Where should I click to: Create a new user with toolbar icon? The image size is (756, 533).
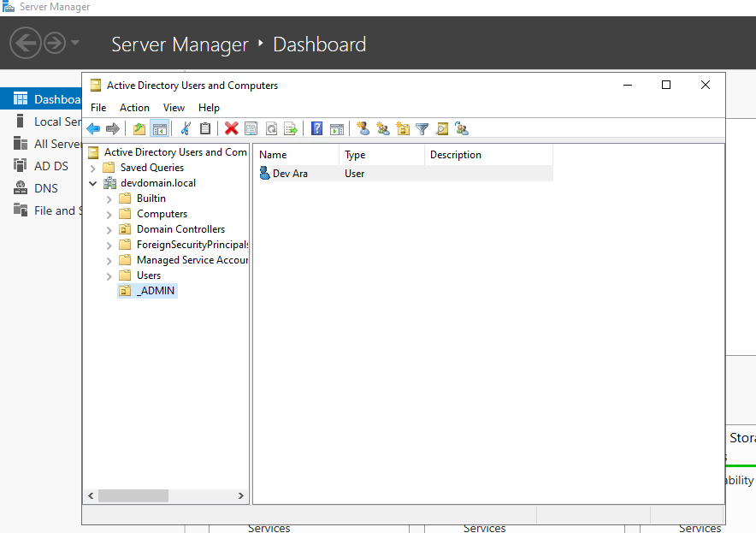(x=363, y=129)
